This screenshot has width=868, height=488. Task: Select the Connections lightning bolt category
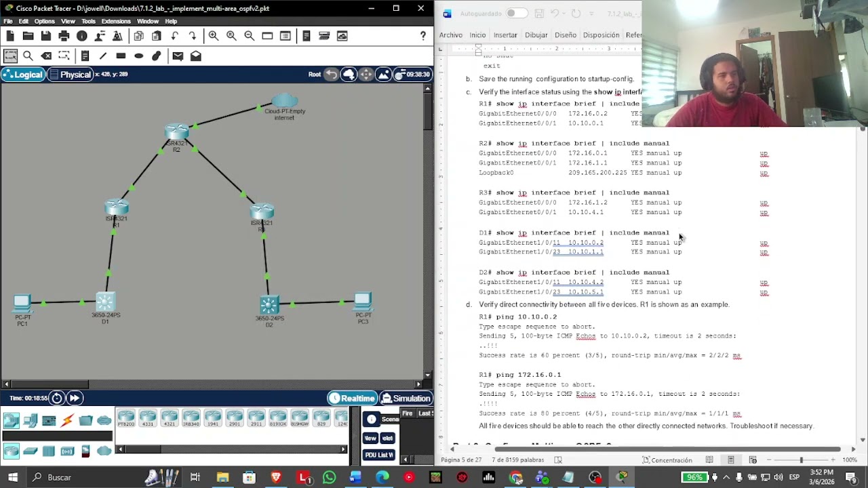pyautogui.click(x=67, y=421)
